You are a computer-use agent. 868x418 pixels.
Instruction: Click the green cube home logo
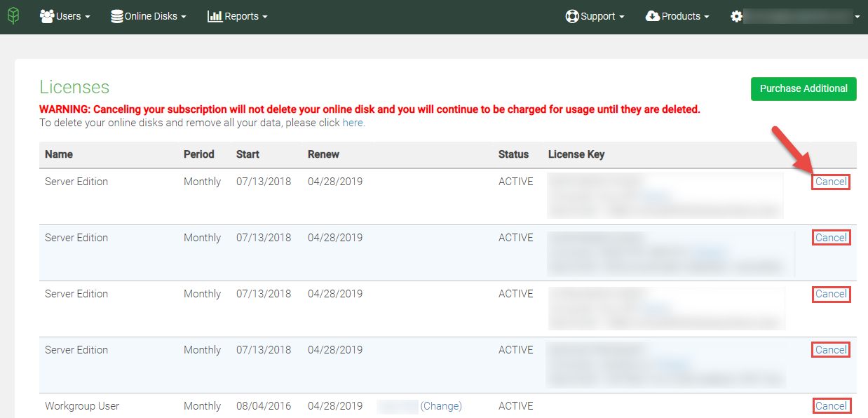click(x=13, y=15)
